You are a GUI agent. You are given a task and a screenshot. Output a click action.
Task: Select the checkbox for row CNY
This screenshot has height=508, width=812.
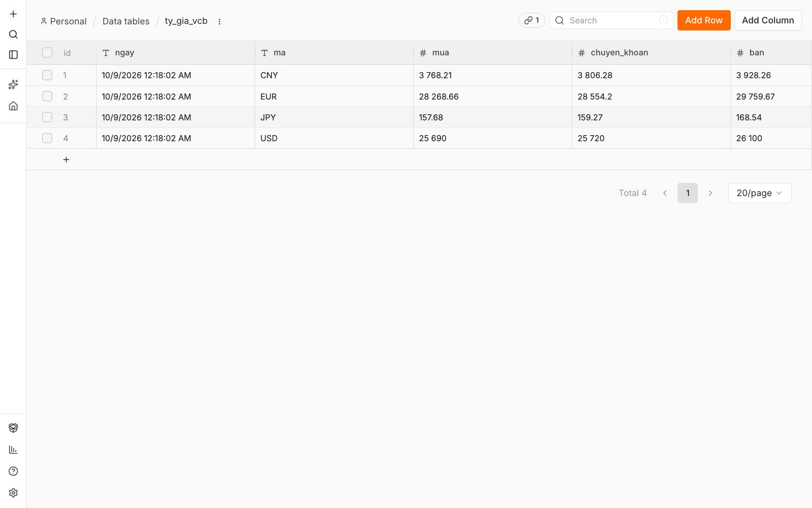[x=47, y=75]
